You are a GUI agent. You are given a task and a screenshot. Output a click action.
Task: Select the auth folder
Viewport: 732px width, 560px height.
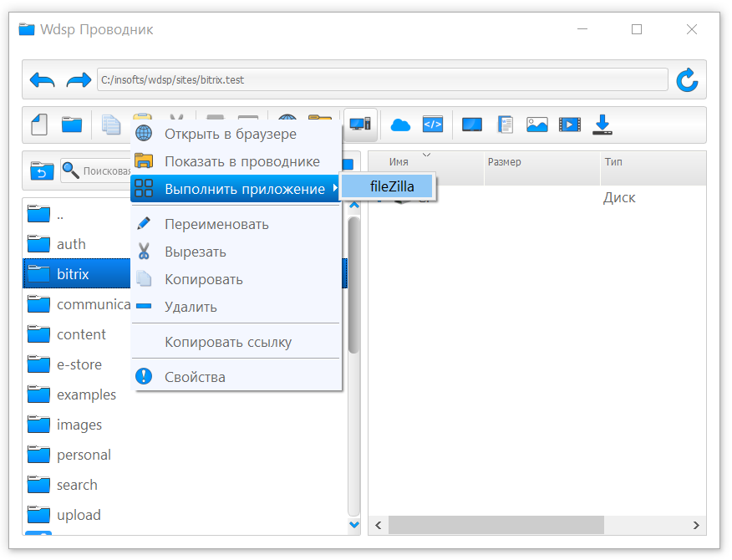point(77,244)
